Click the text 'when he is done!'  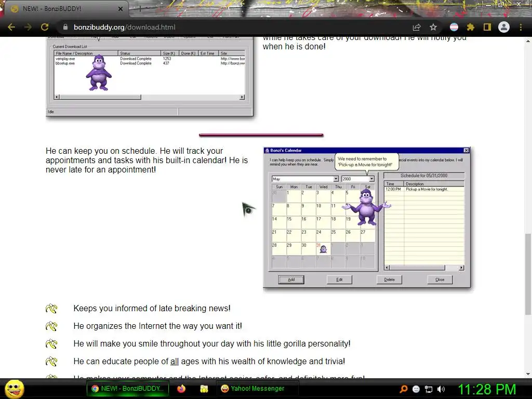[x=294, y=46]
